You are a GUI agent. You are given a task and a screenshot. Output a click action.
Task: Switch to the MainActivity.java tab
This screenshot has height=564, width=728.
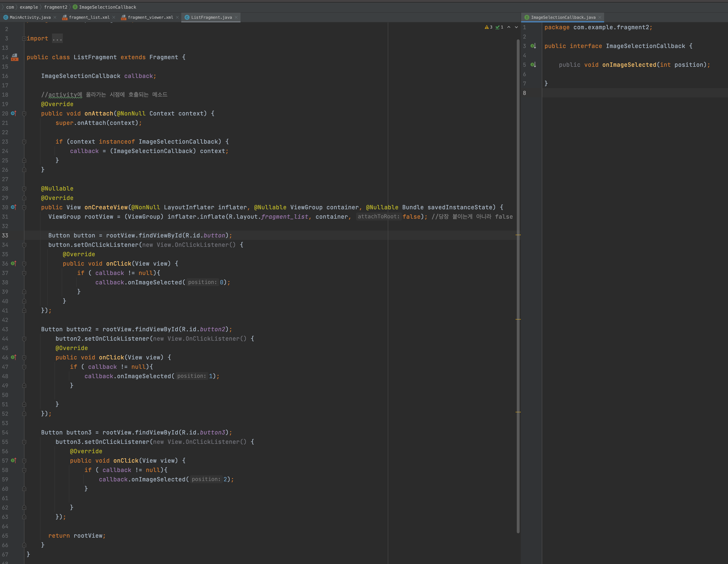coord(30,17)
